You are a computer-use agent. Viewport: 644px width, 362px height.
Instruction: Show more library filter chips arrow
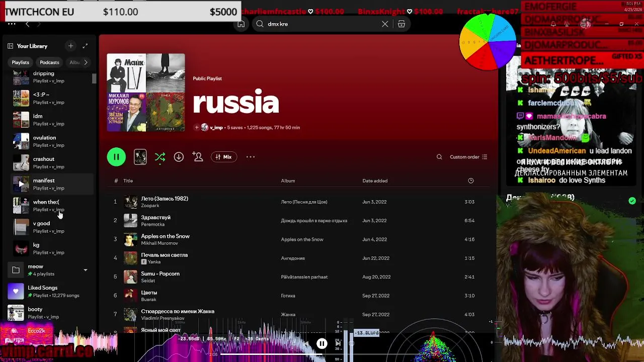tap(86, 62)
